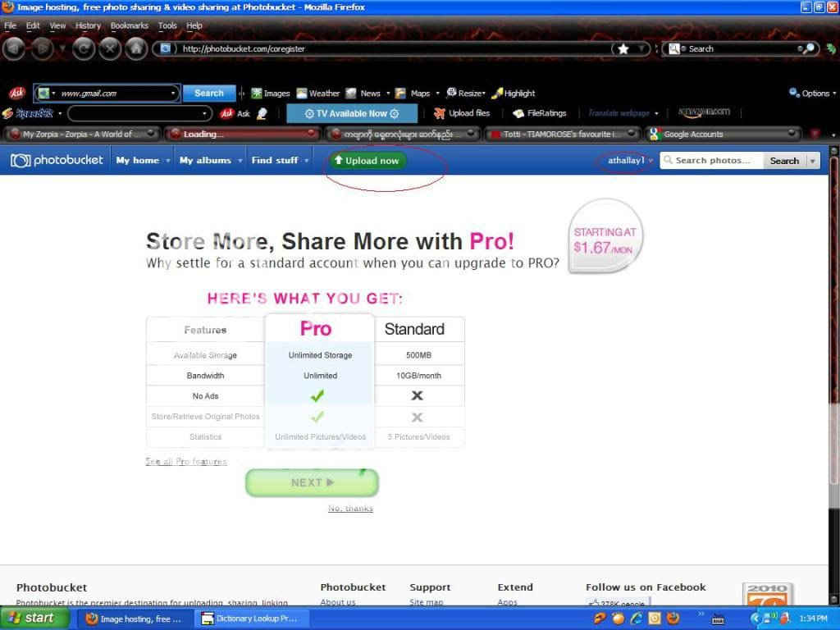Click the Amazon.com toolbar shortcut

tap(703, 112)
